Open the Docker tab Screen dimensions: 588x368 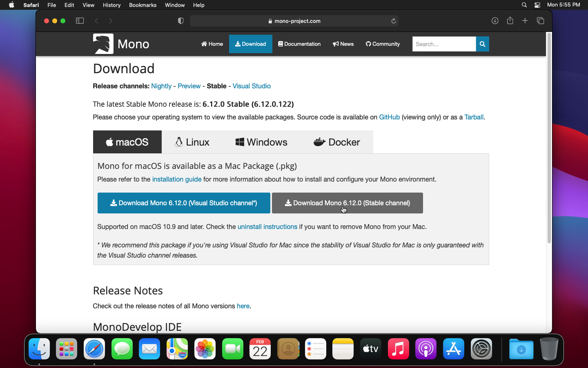pos(336,142)
